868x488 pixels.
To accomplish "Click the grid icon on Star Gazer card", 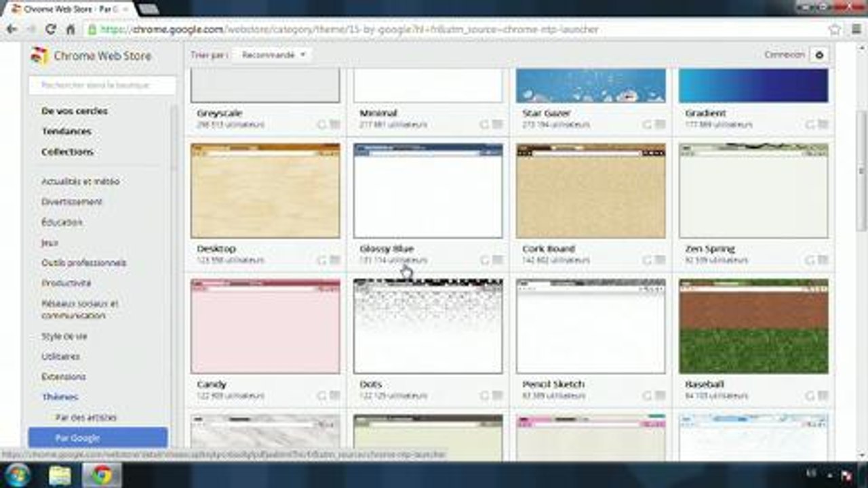I will click(660, 125).
